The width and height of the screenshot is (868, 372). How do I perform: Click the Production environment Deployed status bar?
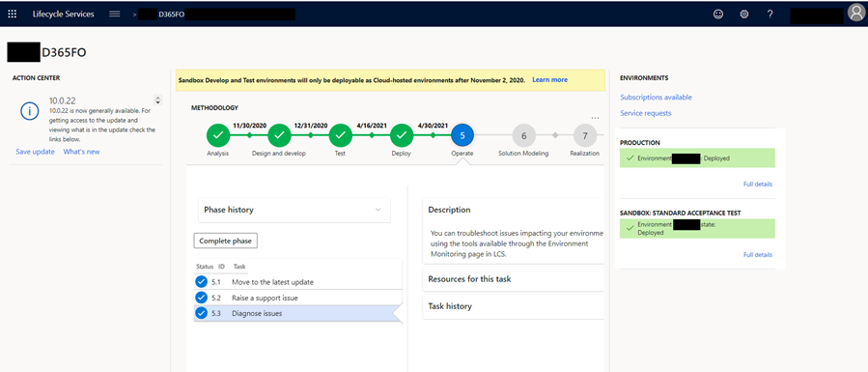point(697,157)
